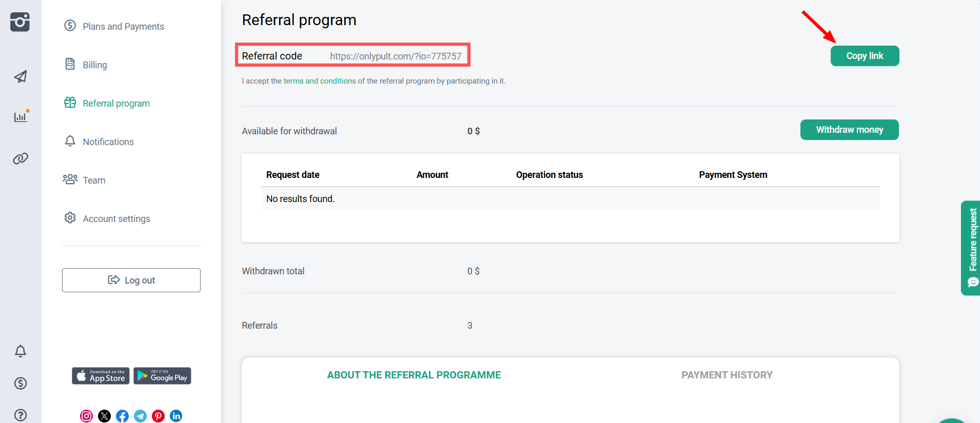Open the Billing menu item
Image resolution: width=980 pixels, height=423 pixels.
pos(95,65)
